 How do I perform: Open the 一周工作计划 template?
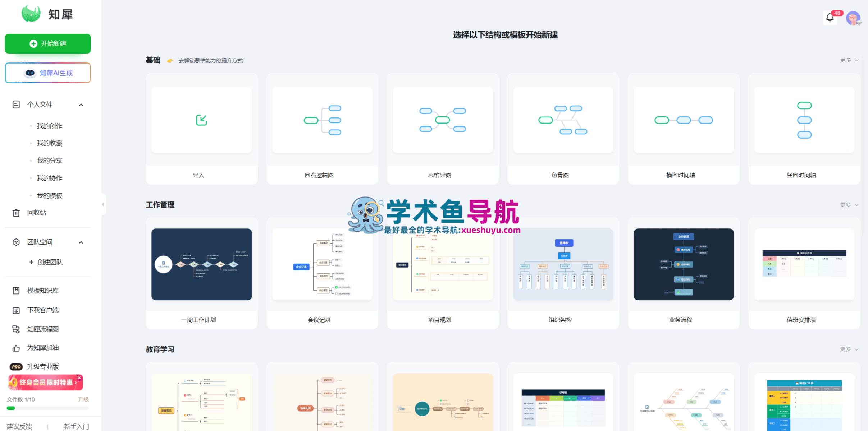tap(201, 273)
